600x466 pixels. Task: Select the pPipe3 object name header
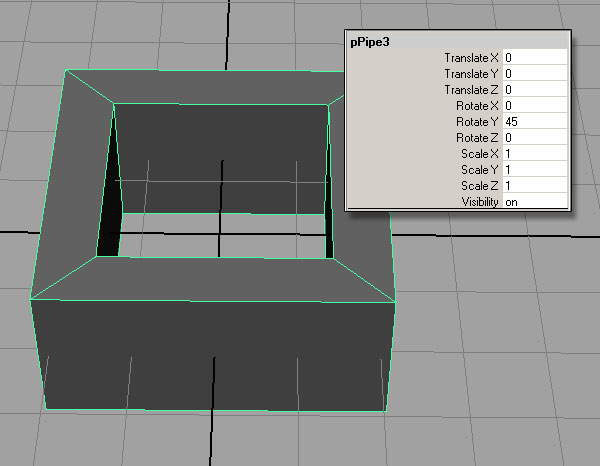click(370, 42)
